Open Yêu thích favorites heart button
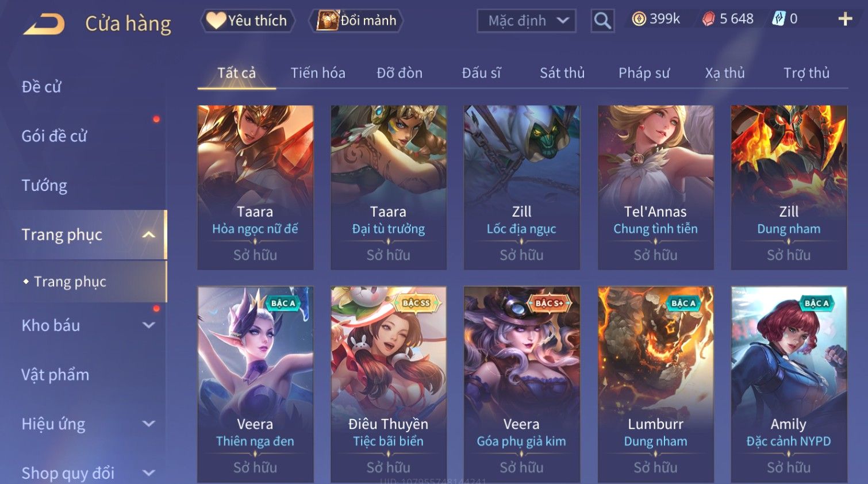868x484 pixels. point(247,21)
